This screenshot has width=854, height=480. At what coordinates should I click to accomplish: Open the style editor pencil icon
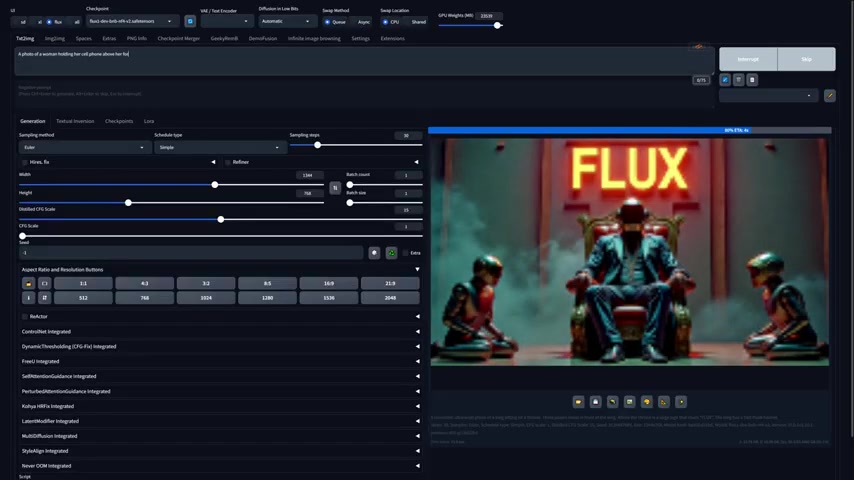point(829,95)
